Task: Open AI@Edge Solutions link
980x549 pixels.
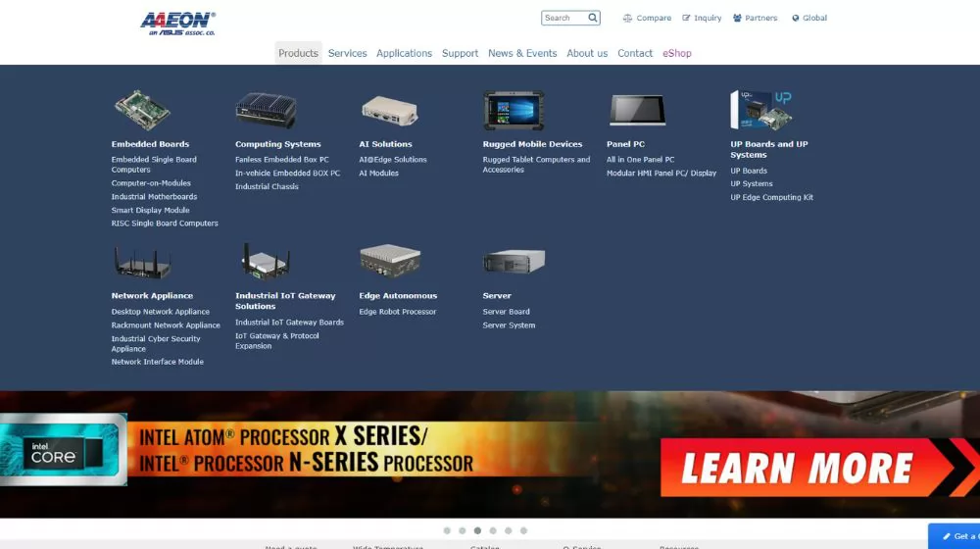Action: [393, 160]
